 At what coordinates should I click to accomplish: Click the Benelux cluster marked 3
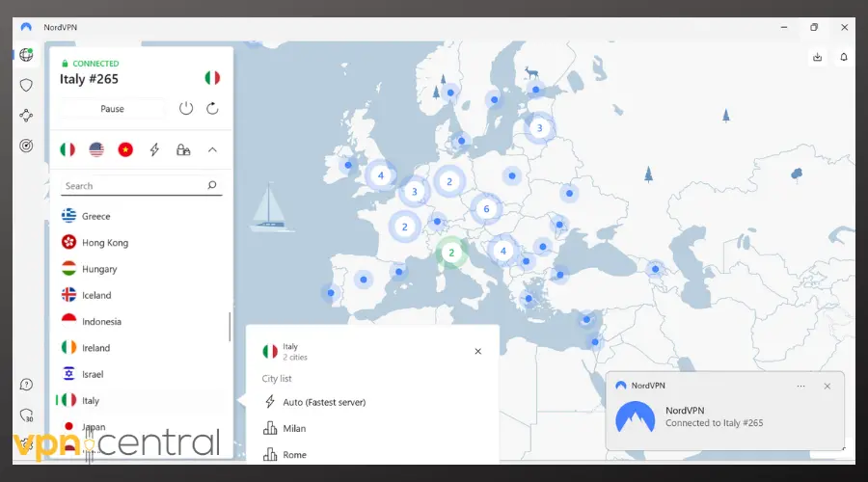coord(415,192)
